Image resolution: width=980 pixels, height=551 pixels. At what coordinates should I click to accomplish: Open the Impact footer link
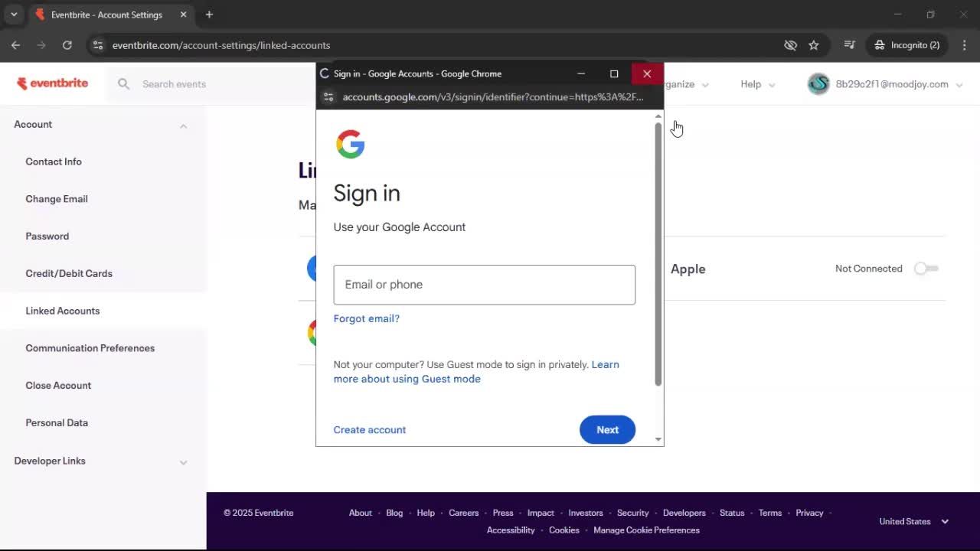[x=541, y=513]
